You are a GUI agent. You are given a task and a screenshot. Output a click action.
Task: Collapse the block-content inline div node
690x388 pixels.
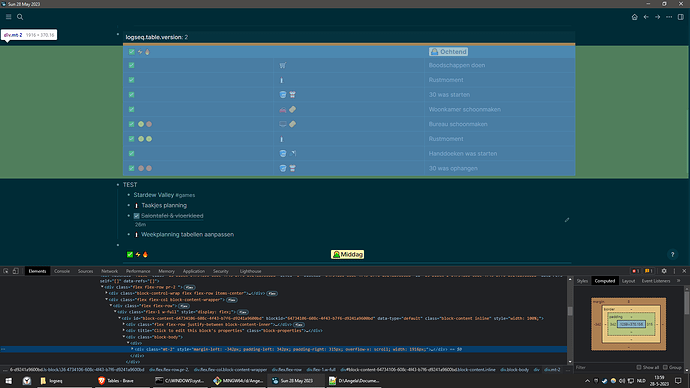coord(119,318)
